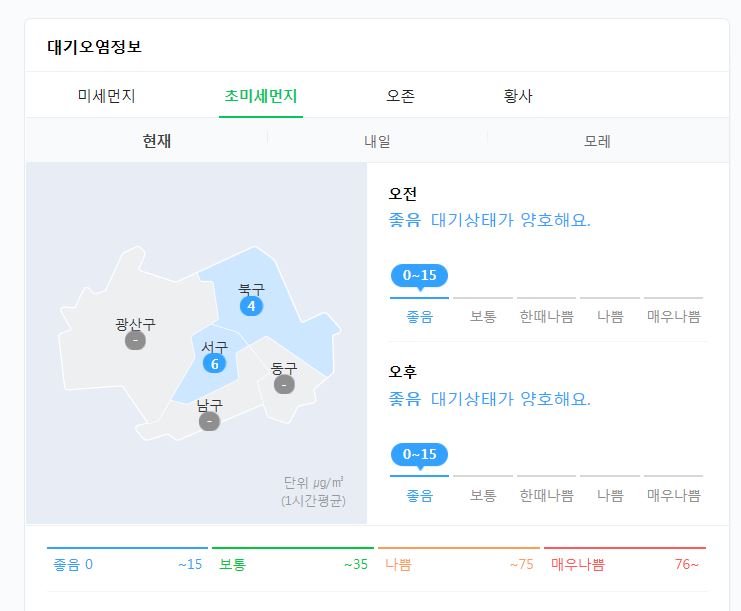This screenshot has width=741, height=611.
Task: Open the 황사 tab
Action: 518,96
